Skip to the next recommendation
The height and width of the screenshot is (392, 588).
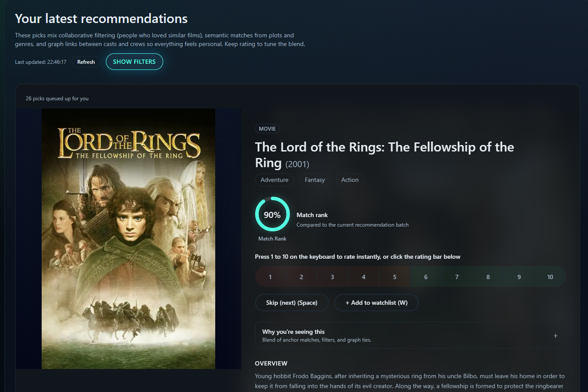coord(292,303)
